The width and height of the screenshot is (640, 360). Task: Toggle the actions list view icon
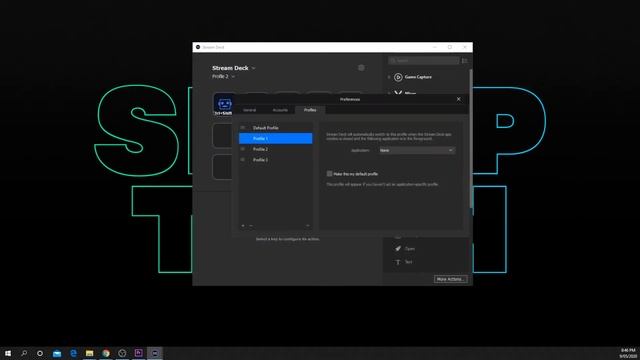[x=464, y=61]
